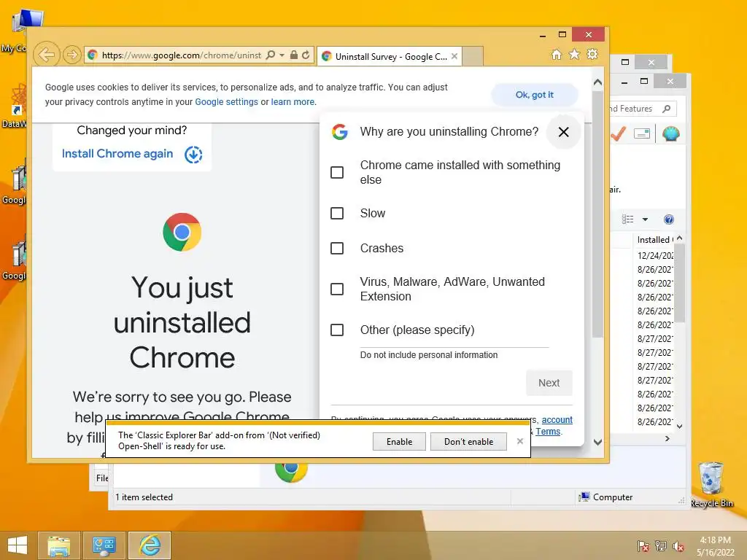Select the Uninstall Survey - Google Chrome tab

tap(390, 57)
